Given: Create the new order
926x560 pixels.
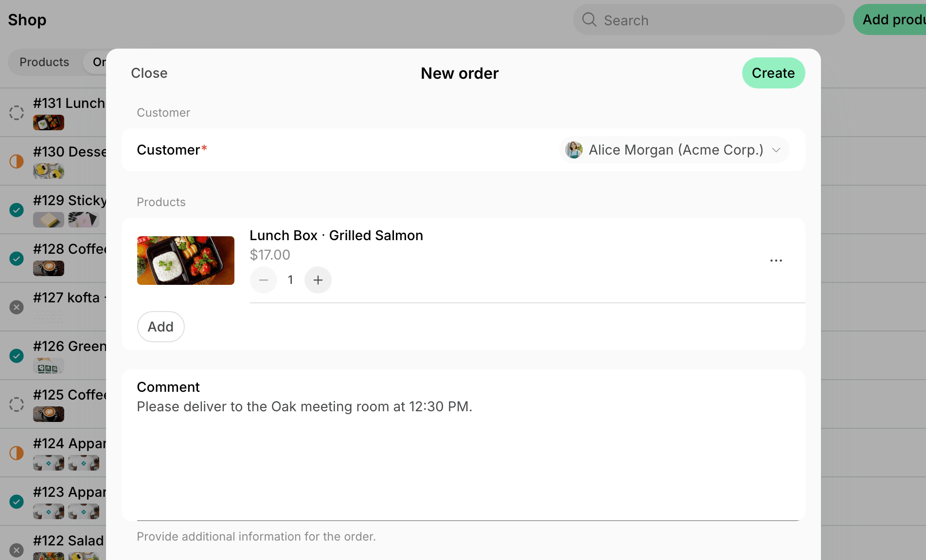Looking at the screenshot, I should click(x=773, y=73).
